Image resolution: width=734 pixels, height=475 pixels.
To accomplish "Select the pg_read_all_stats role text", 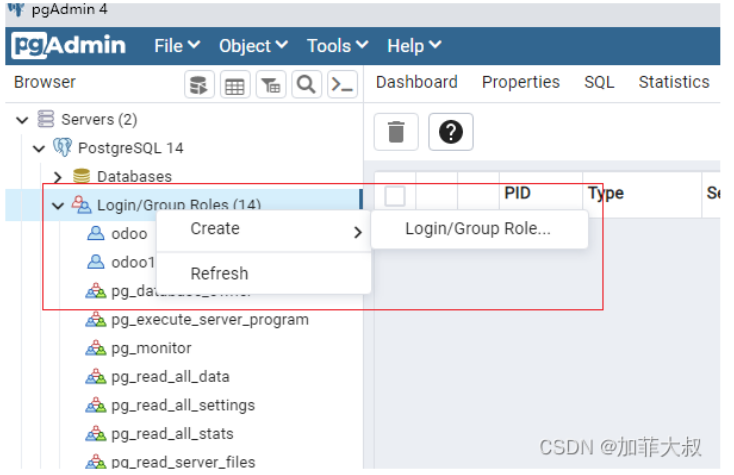I will (x=172, y=434).
